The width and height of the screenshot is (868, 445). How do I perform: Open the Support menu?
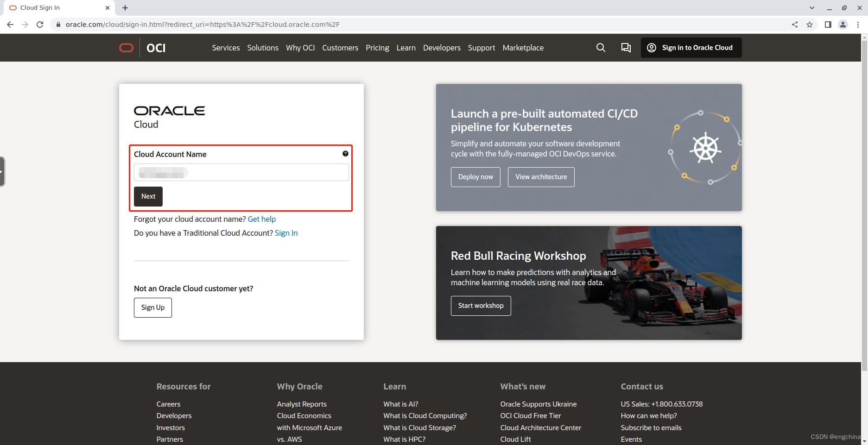pos(482,48)
